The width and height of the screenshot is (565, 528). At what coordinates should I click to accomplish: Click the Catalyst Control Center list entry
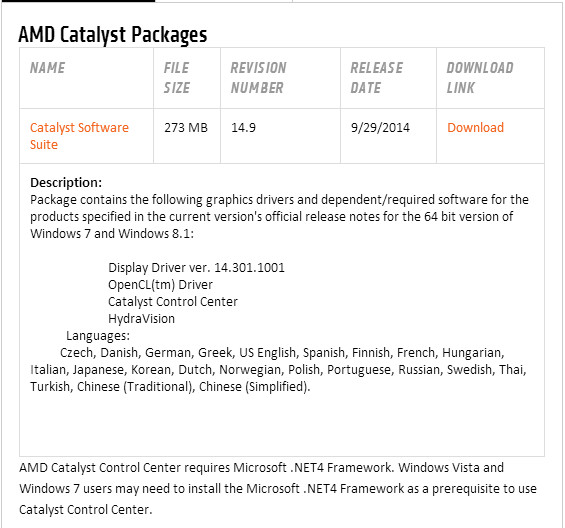point(173,302)
